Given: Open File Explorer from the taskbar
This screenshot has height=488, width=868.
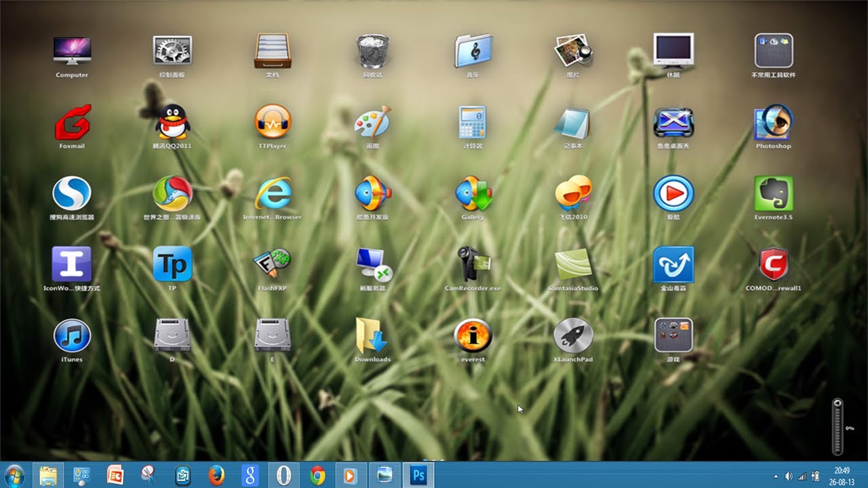Looking at the screenshot, I should (48, 475).
